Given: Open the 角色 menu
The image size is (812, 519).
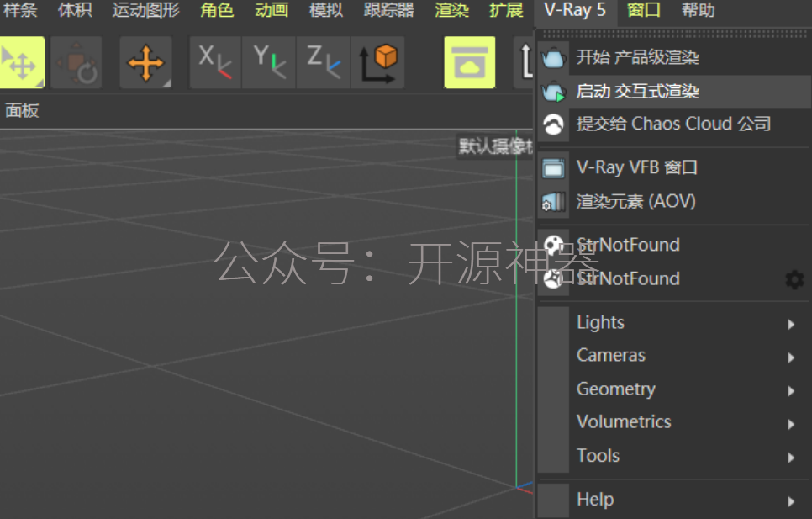Looking at the screenshot, I should 217,10.
